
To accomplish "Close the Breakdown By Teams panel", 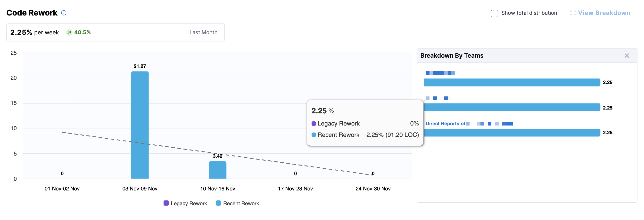I will pos(627,55).
